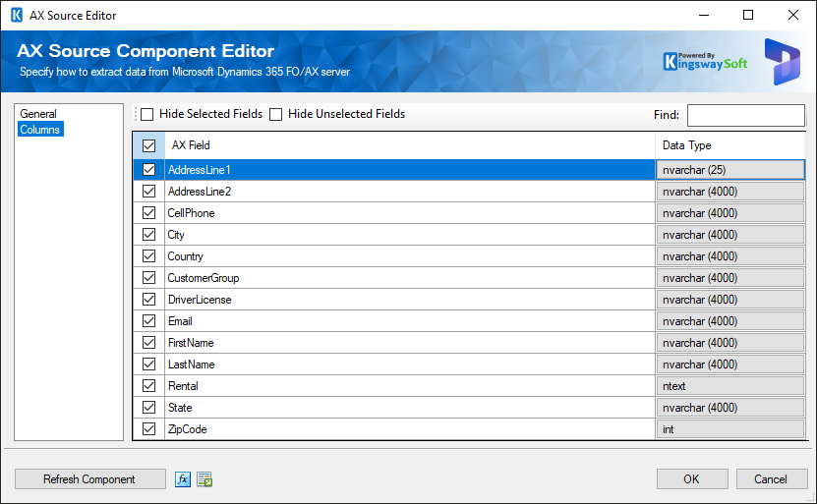Image resolution: width=817 pixels, height=504 pixels.
Task: Open data type cell for LastName
Action: [x=729, y=364]
